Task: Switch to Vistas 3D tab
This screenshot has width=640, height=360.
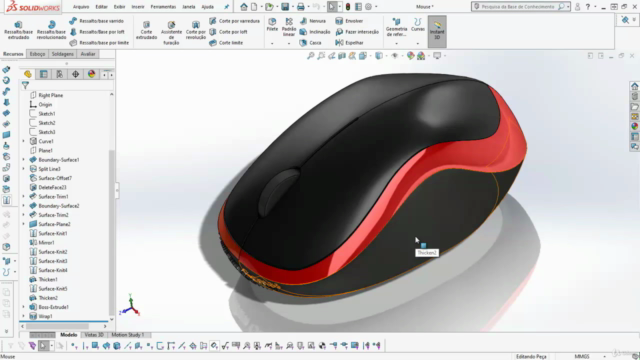Action: click(94, 335)
